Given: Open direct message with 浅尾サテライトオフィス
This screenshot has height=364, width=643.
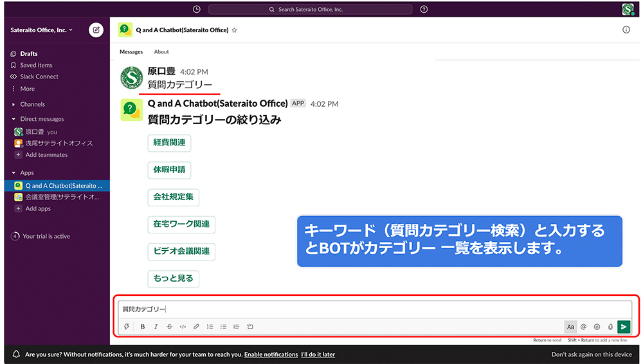Looking at the screenshot, I should (59, 143).
